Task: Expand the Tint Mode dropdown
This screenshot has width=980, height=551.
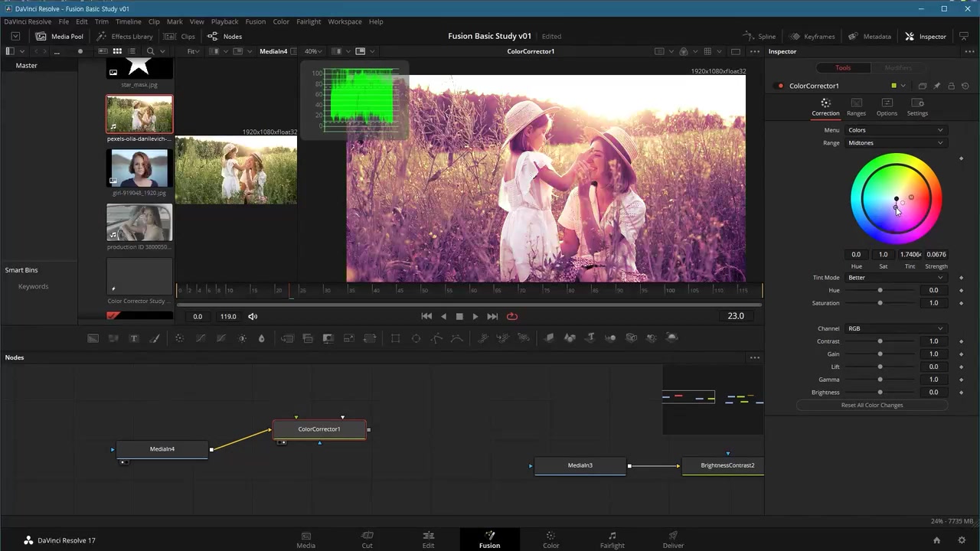Action: point(895,278)
